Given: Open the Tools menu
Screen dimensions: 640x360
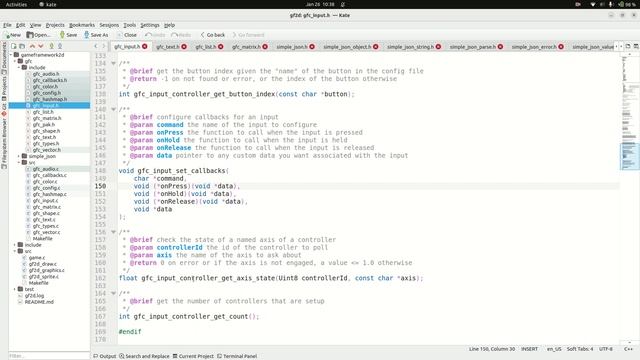Looking at the screenshot, I should coord(129,25).
